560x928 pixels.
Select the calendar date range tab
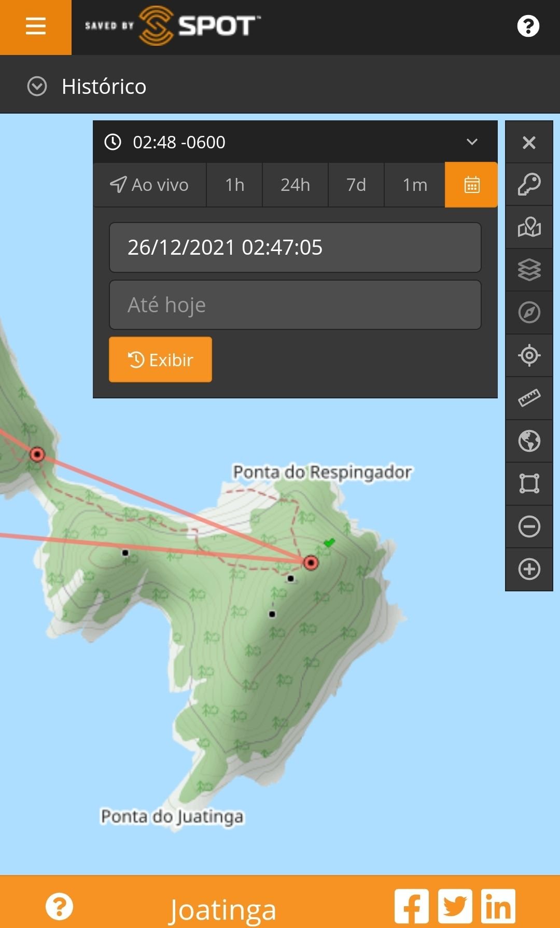pyautogui.click(x=471, y=185)
